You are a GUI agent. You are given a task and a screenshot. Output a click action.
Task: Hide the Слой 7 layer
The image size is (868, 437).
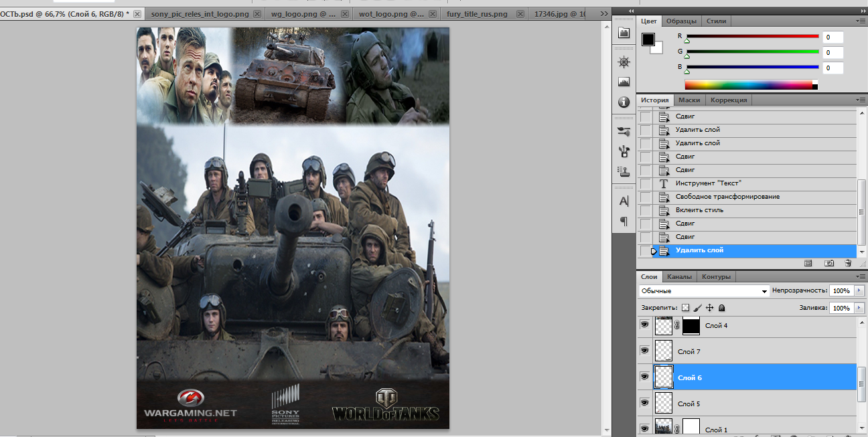644,351
